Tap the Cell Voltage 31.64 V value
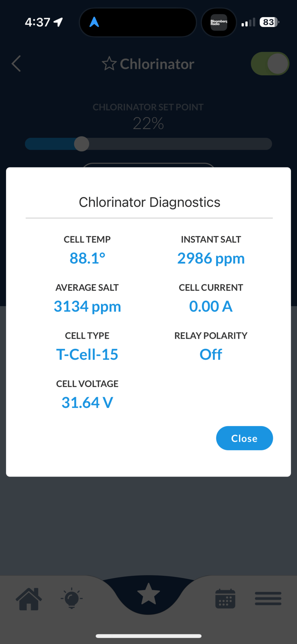Viewport: 297px width, 644px height. 87,402
